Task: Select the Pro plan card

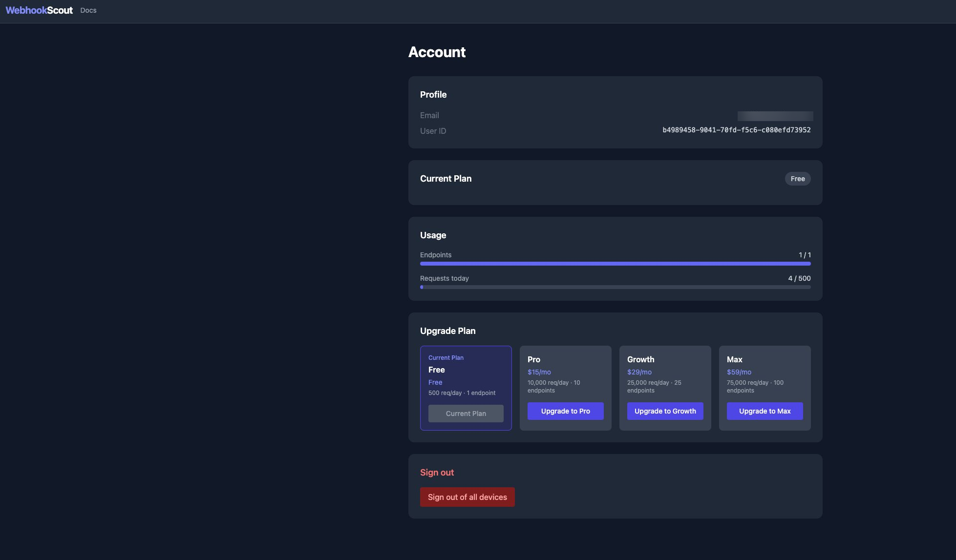Action: [565, 376]
